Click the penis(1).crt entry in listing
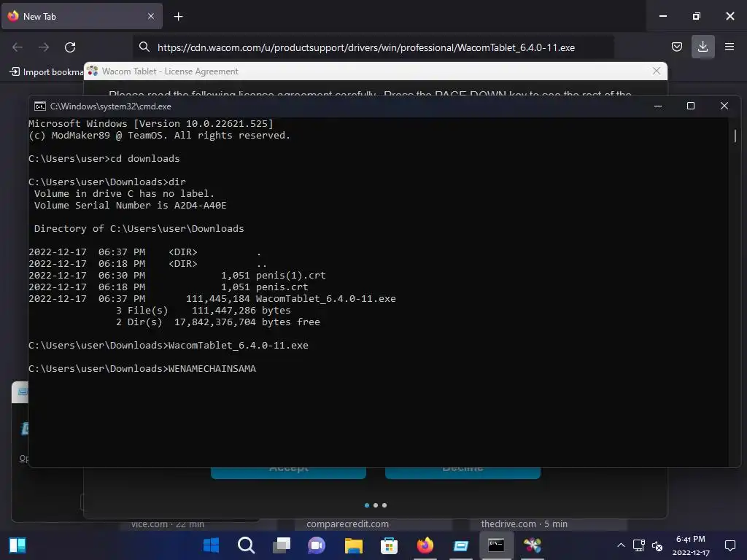Screen dimensions: 747x560 290,275
